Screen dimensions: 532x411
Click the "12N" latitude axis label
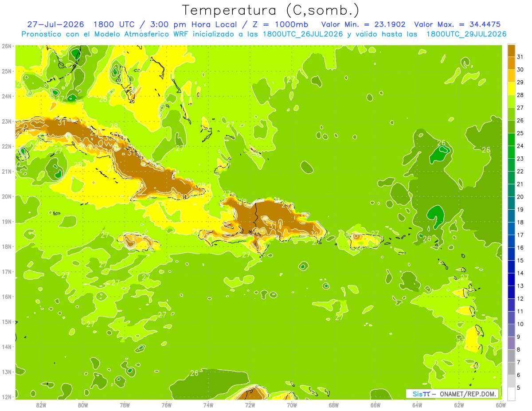click(7, 397)
